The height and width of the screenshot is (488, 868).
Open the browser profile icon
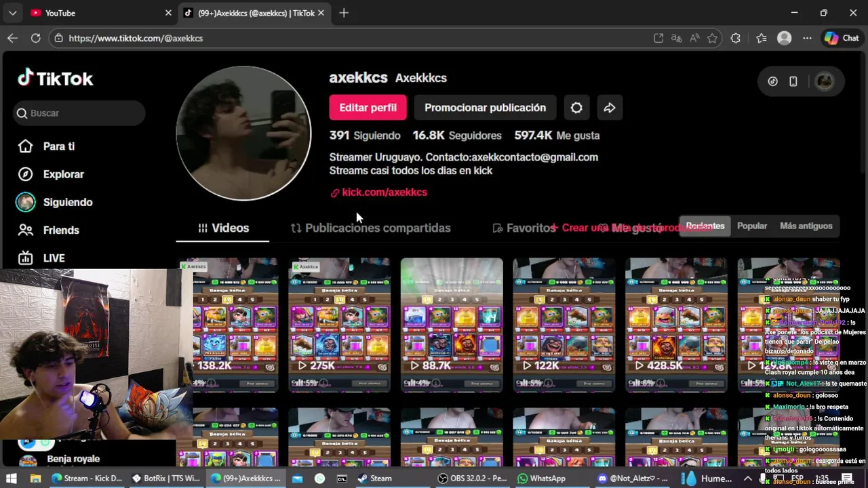point(785,39)
